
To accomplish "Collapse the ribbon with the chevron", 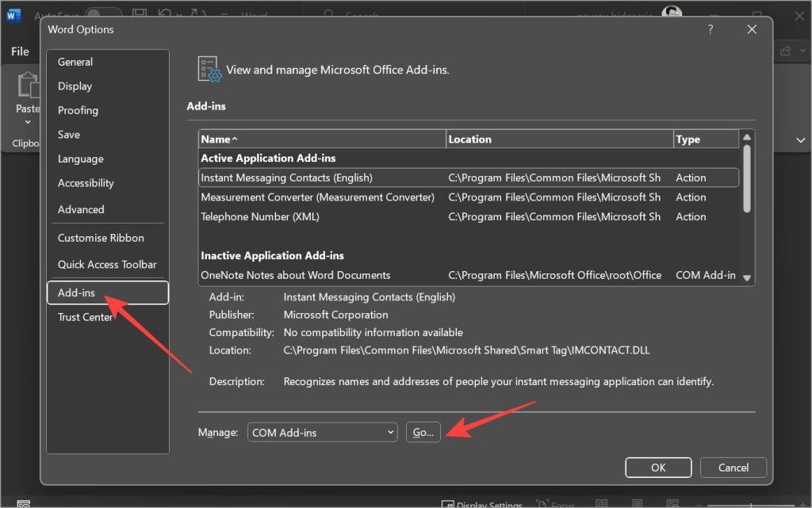I will coord(801,140).
